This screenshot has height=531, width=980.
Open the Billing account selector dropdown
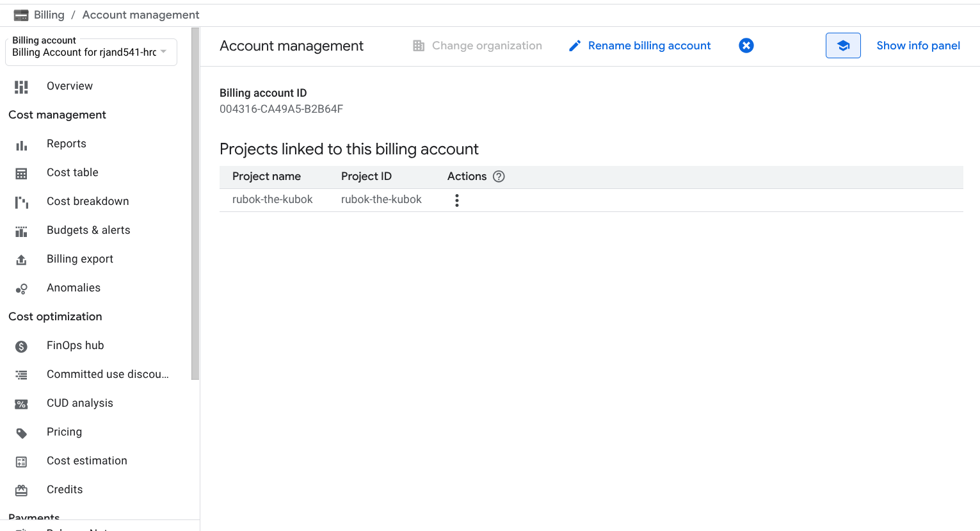pos(90,52)
